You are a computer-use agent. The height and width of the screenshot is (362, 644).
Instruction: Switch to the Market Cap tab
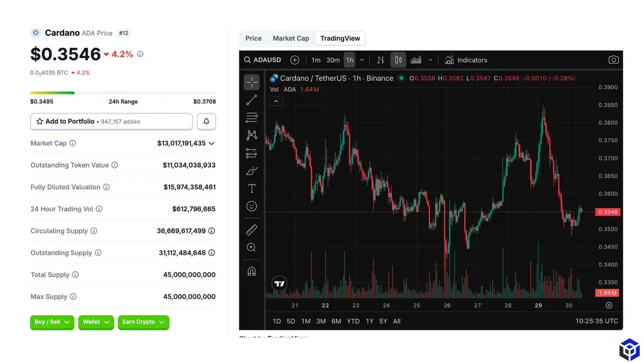pos(291,38)
